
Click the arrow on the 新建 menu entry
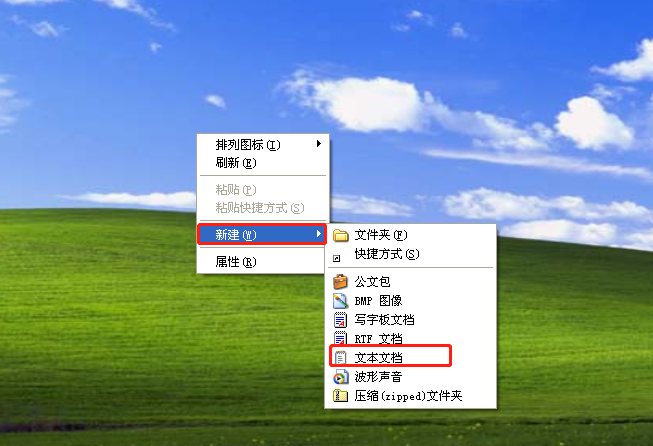click(x=319, y=234)
